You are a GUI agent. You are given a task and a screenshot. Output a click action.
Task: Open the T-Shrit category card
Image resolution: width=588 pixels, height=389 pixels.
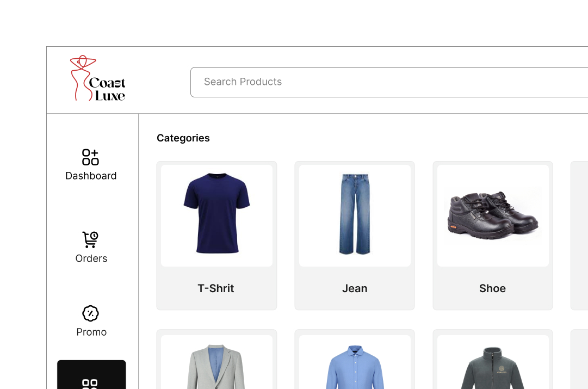pos(216,236)
